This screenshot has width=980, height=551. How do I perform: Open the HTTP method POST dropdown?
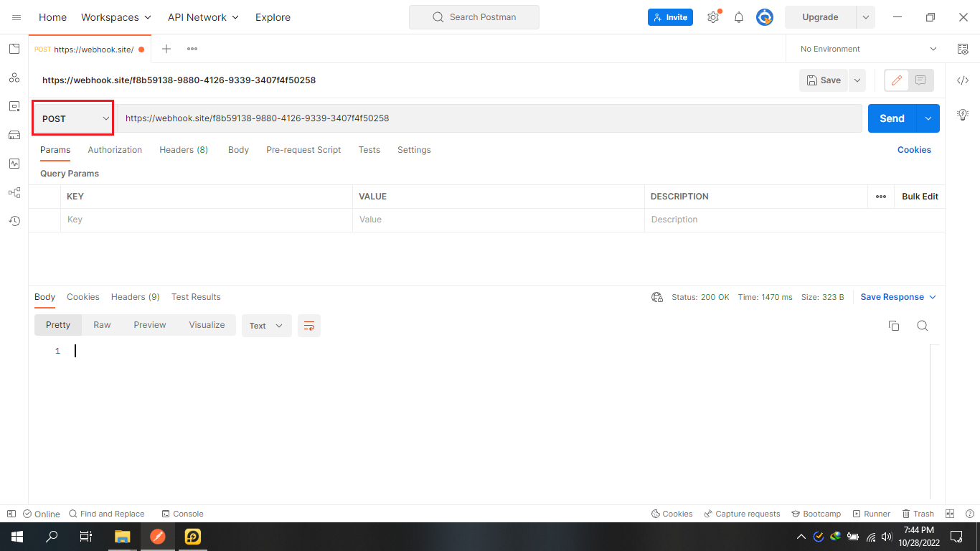tap(73, 118)
